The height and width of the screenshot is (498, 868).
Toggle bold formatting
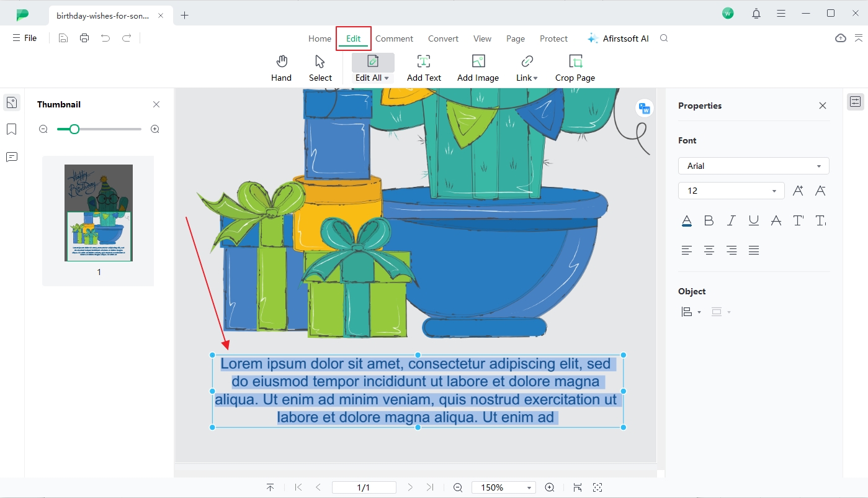[709, 220]
